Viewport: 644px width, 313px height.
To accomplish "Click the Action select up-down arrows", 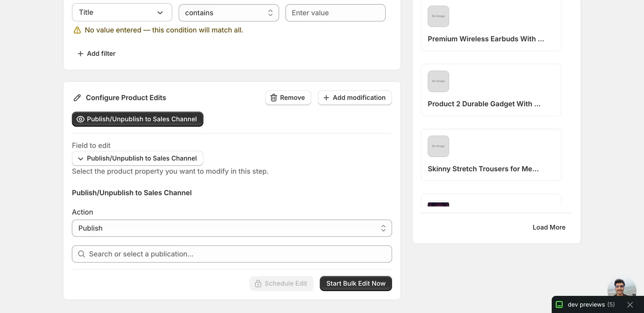I will click(x=384, y=228).
